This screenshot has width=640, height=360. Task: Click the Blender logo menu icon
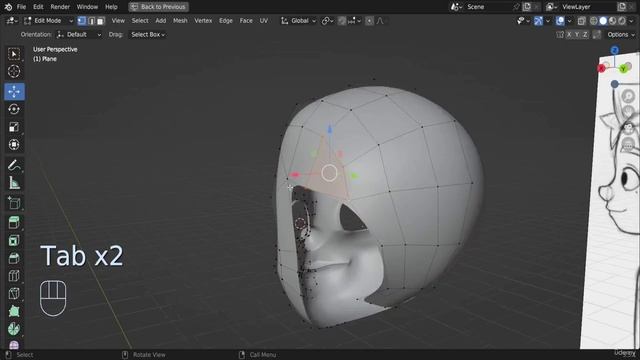(8, 7)
